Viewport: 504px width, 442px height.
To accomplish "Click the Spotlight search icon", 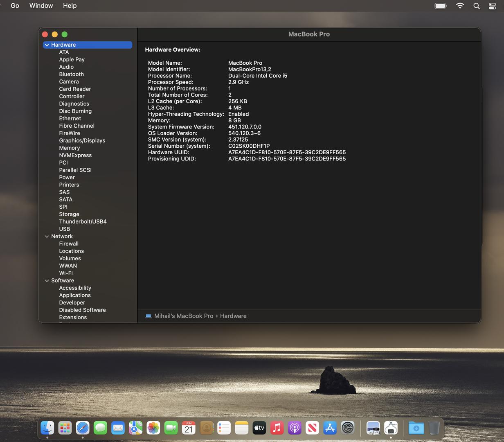I will click(477, 6).
